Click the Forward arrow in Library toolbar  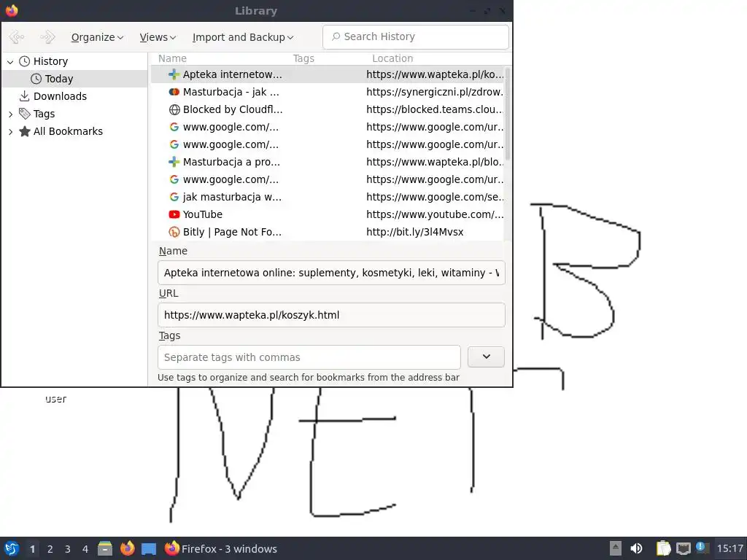coord(47,37)
